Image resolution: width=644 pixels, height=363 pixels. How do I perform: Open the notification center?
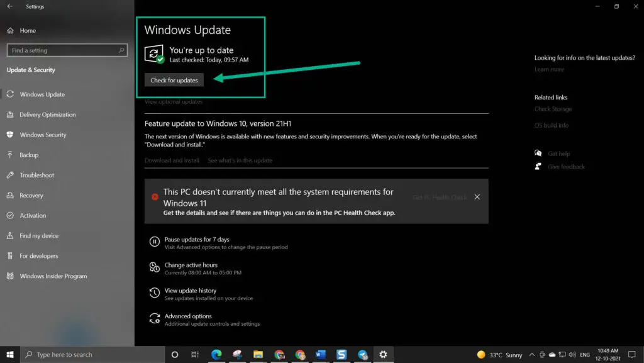[632, 354]
